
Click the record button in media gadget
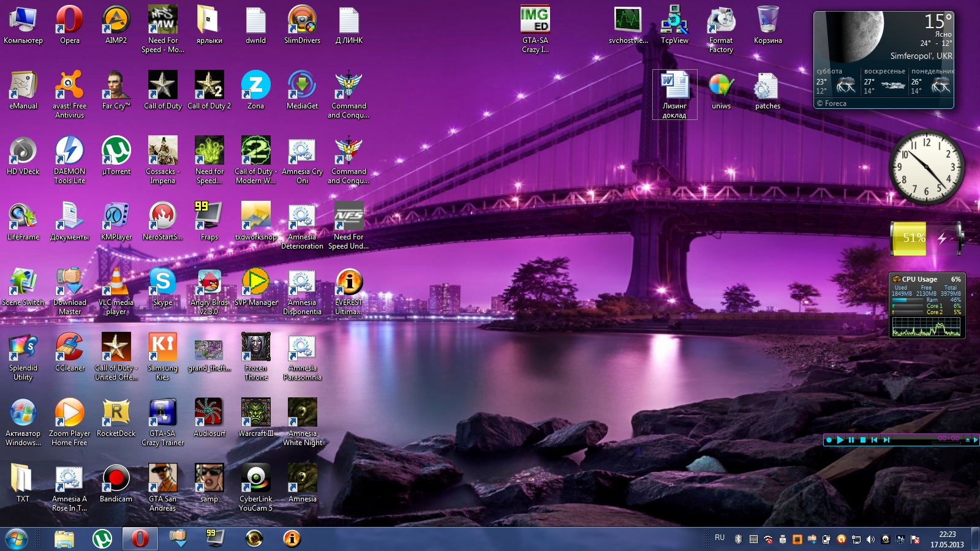click(829, 440)
